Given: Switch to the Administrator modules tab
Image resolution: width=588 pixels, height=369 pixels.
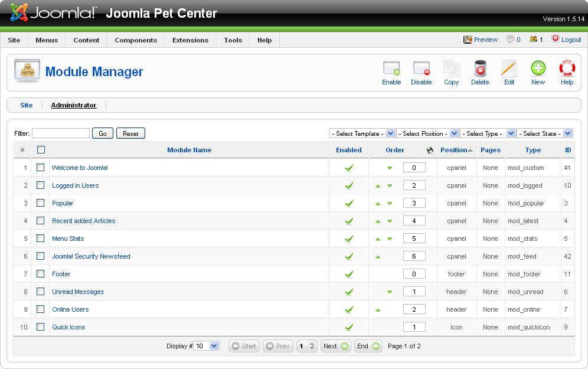Looking at the screenshot, I should [x=73, y=105].
